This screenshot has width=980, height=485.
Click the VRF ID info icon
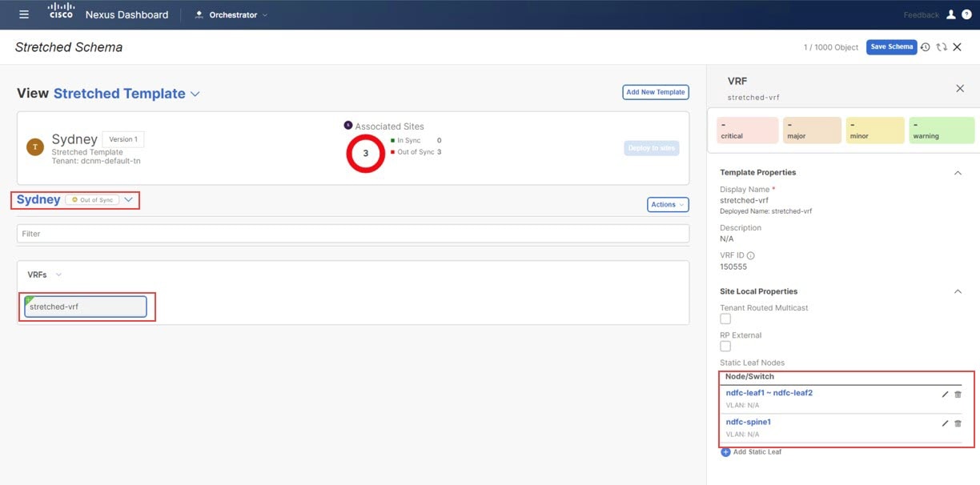[x=750, y=255]
